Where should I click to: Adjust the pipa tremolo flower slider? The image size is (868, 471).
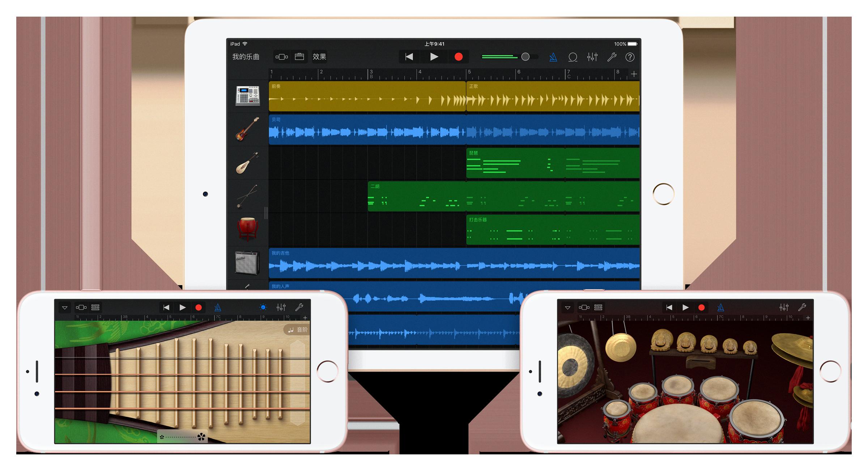tap(183, 437)
